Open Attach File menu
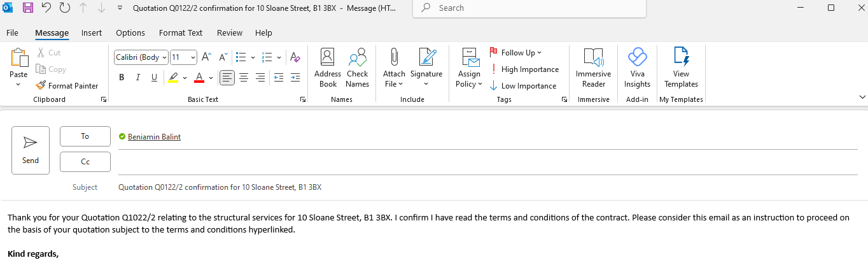This screenshot has height=265, width=868. click(x=394, y=68)
